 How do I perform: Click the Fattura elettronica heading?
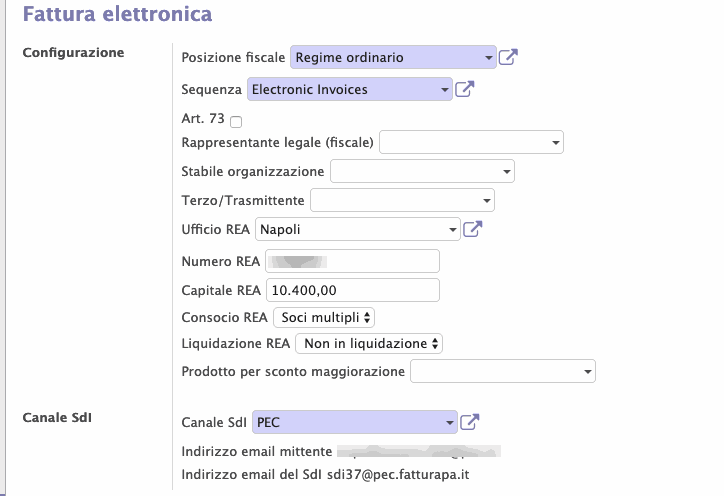click(x=117, y=15)
